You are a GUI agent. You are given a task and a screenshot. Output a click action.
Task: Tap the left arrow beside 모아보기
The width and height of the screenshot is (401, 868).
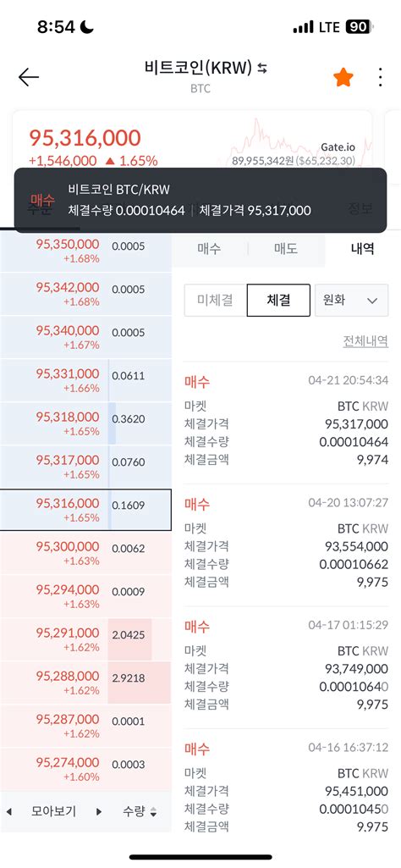coord(8,812)
